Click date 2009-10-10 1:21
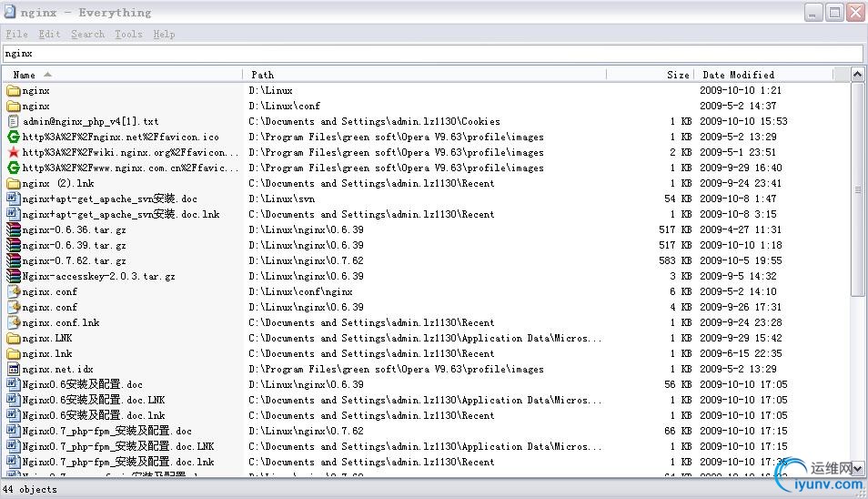The image size is (868, 499). [740, 90]
